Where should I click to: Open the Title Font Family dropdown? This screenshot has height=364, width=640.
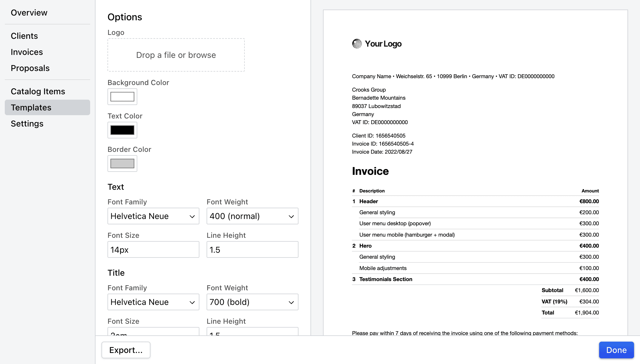[x=153, y=302]
